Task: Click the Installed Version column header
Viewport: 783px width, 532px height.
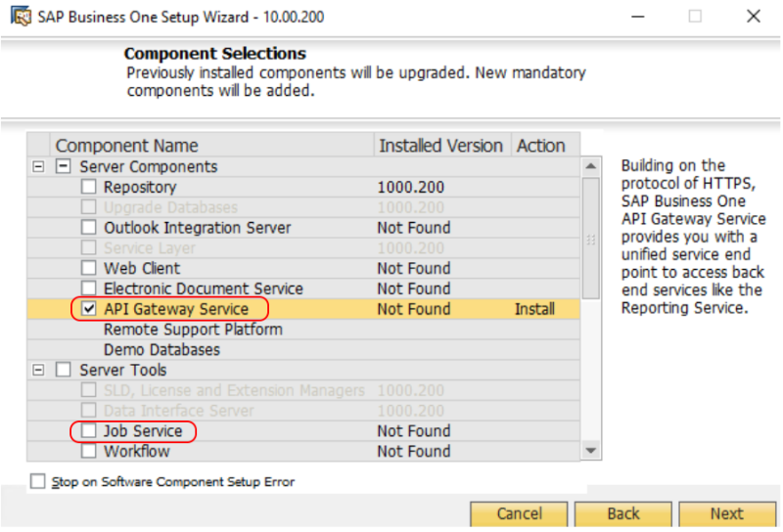Action: 442,146
